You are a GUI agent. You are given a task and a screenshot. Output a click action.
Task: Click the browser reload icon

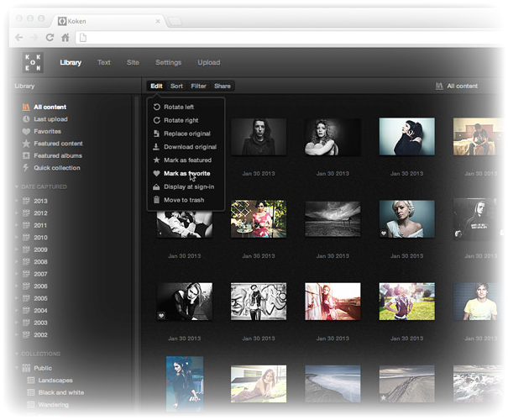click(50, 38)
